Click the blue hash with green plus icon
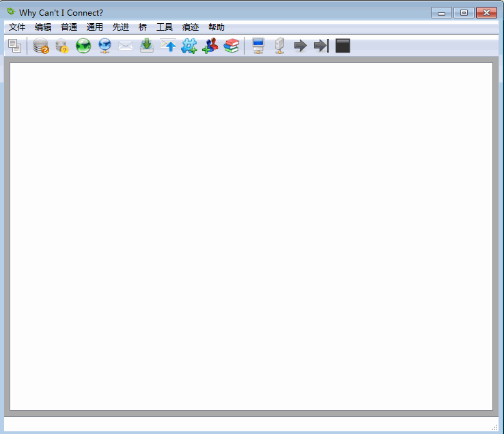504x434 pixels. 189,46
